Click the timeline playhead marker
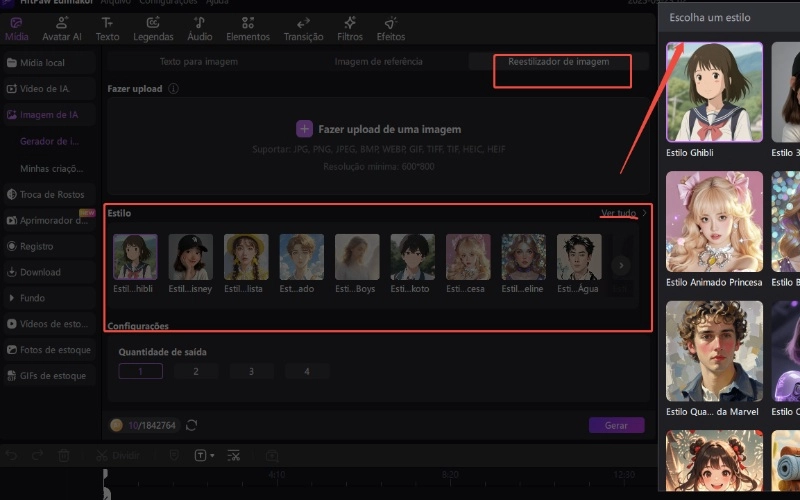Viewport: 800px width, 500px height. pos(106,484)
